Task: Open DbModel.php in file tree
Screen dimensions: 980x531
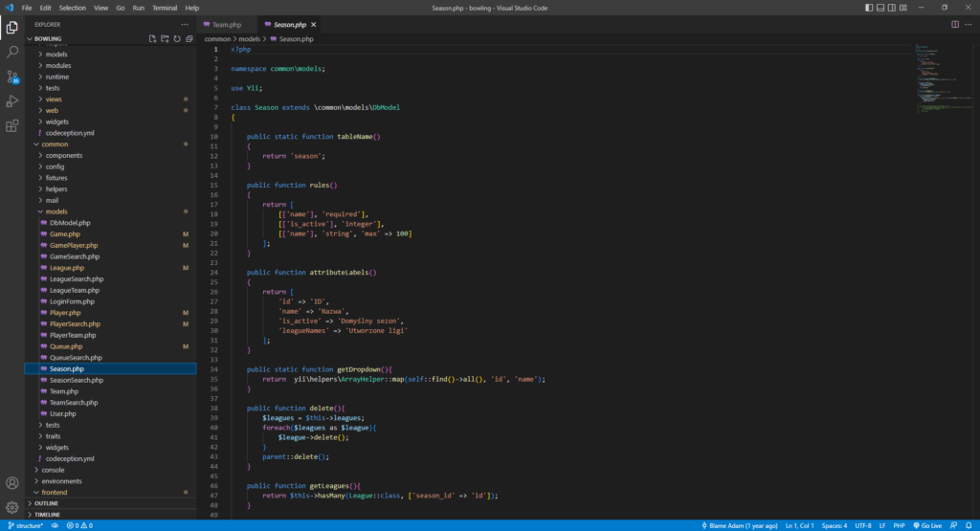Action: coord(110,223)
